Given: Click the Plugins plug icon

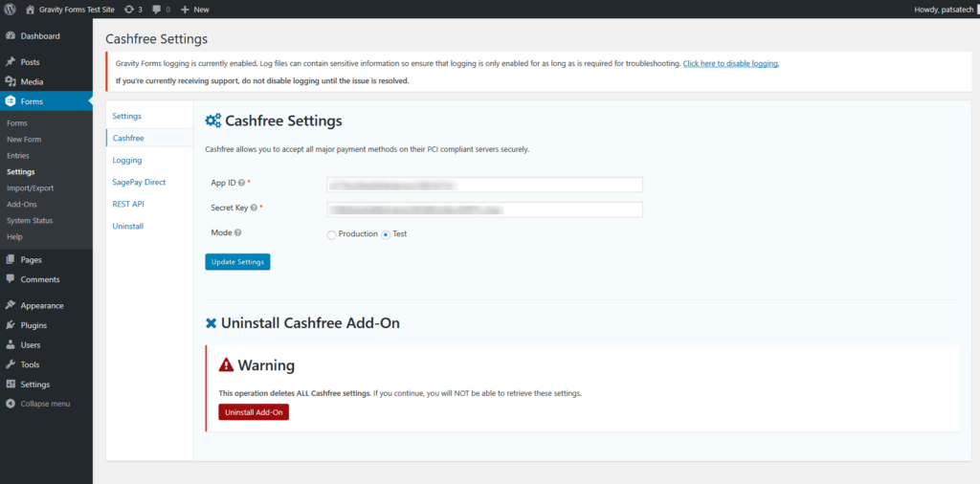Looking at the screenshot, I should tap(10, 325).
